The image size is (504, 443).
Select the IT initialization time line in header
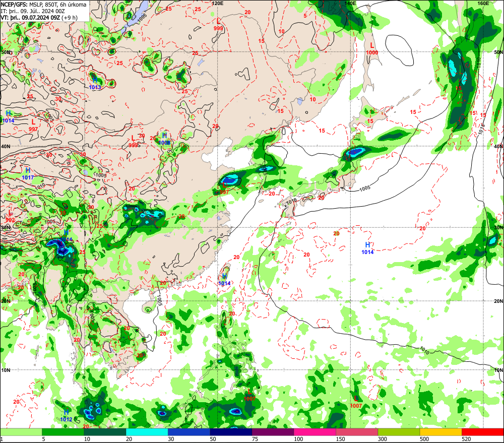33,11
